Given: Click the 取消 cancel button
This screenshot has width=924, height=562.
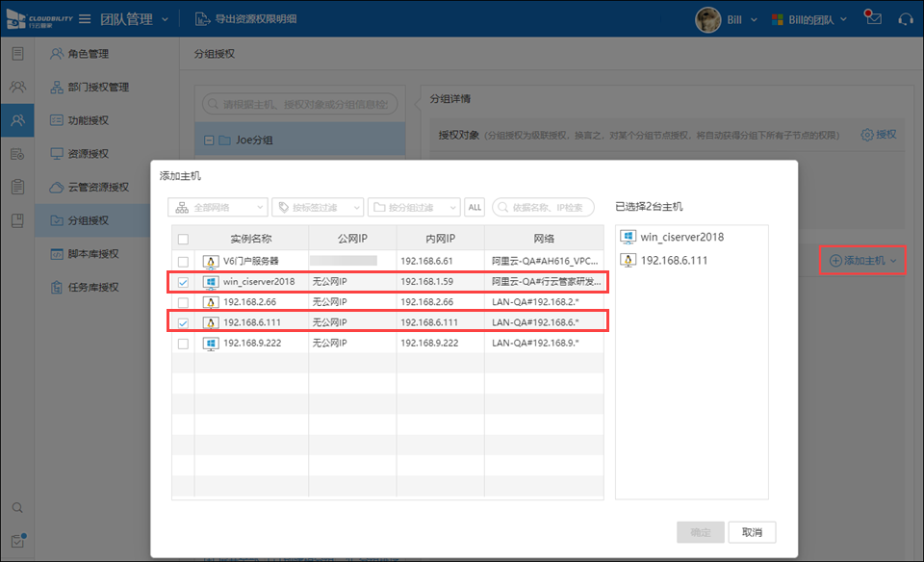Looking at the screenshot, I should click(x=752, y=532).
